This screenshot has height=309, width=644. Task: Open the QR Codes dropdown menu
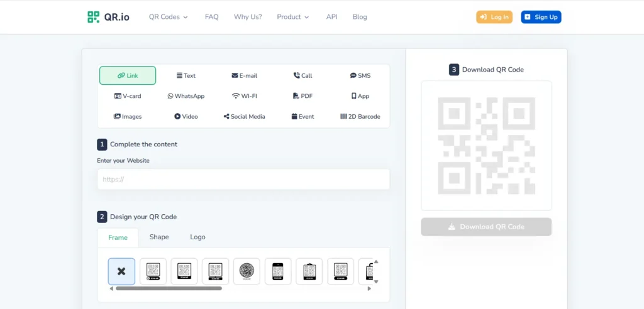point(169,17)
